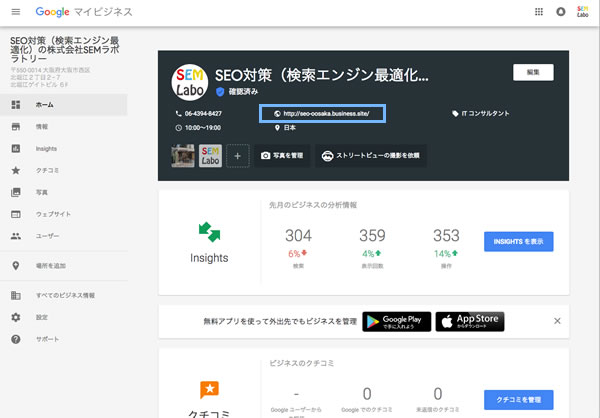Viewport: 600px width, 418px height.
Task: Open the ホーム menu item
Action: [64, 104]
